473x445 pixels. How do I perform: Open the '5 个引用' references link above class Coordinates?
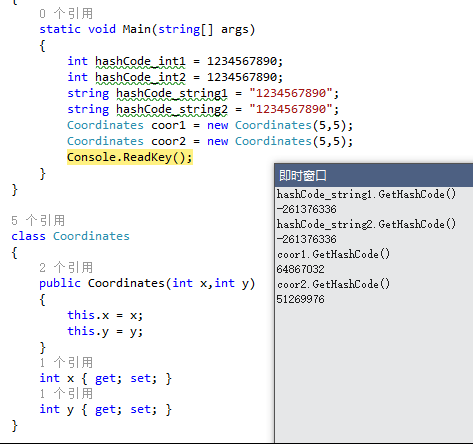pos(38,221)
